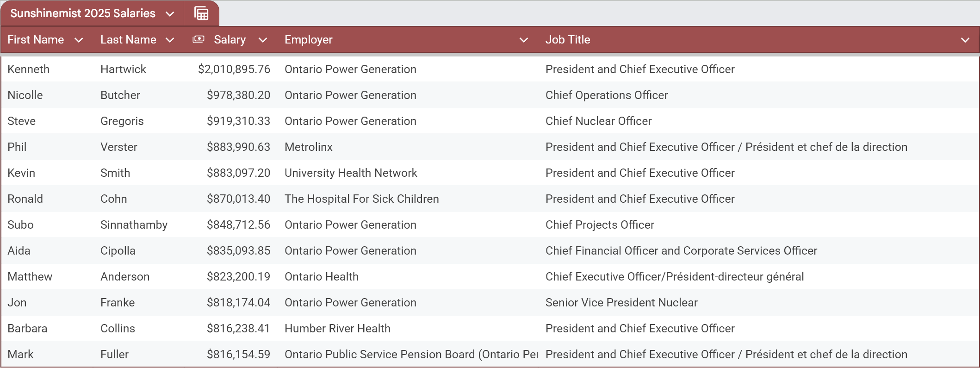This screenshot has width=980, height=368.
Task: Open the Employer column dropdown chevron
Action: (524, 40)
